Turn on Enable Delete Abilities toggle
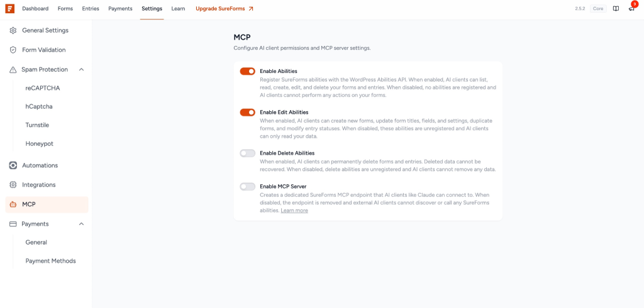644x308 pixels. [248, 153]
